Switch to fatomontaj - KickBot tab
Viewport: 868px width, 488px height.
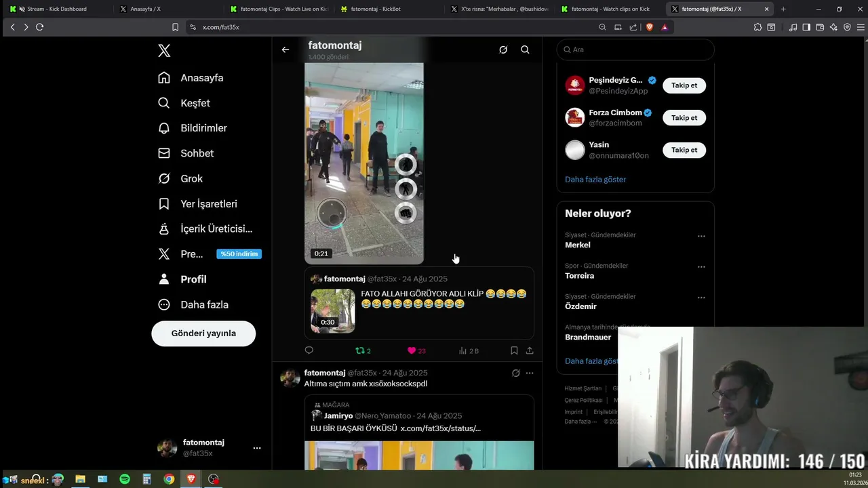[x=389, y=9]
